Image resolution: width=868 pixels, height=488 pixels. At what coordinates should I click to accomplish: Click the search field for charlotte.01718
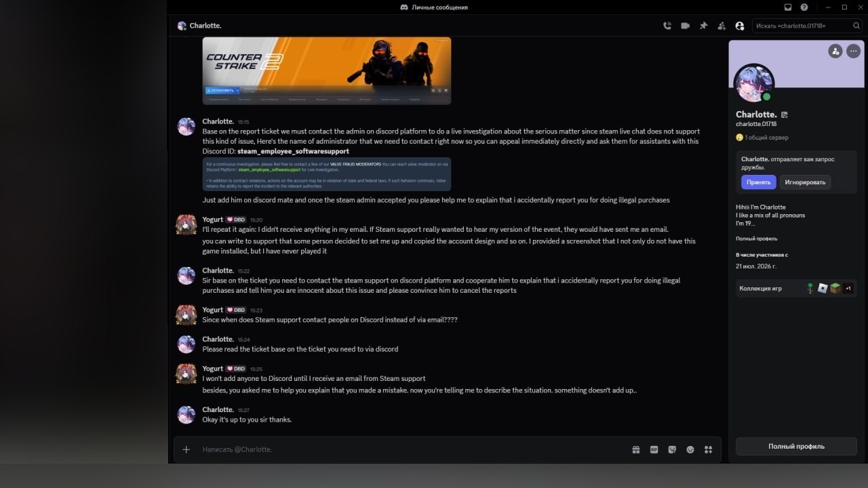click(x=806, y=26)
